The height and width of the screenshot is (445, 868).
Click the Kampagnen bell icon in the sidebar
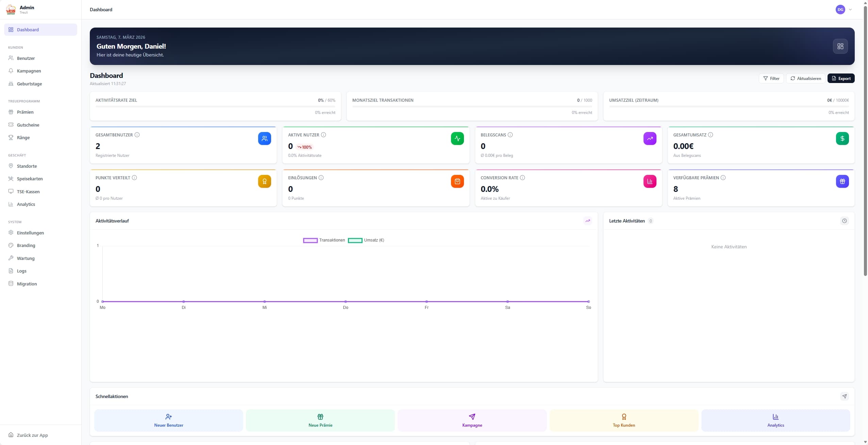[11, 70]
